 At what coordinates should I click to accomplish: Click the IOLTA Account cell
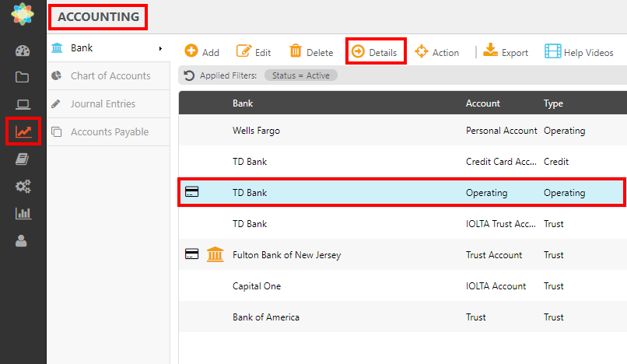(x=496, y=286)
